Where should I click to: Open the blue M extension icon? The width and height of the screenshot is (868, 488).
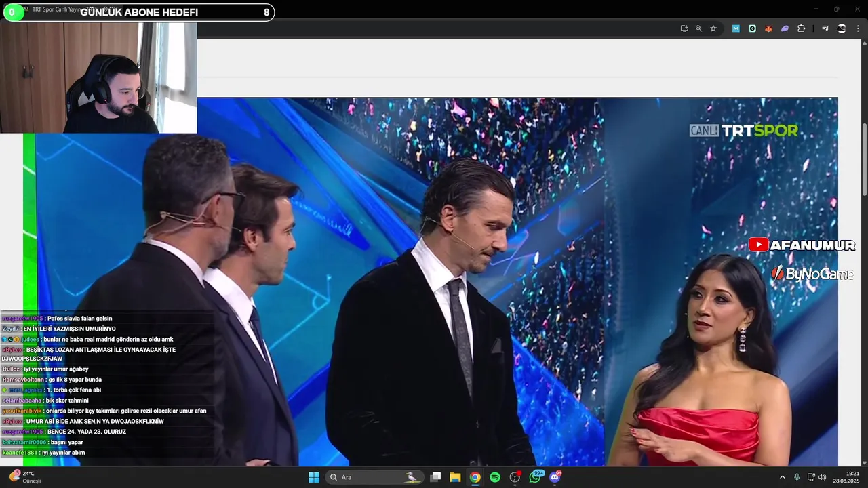[x=736, y=28]
